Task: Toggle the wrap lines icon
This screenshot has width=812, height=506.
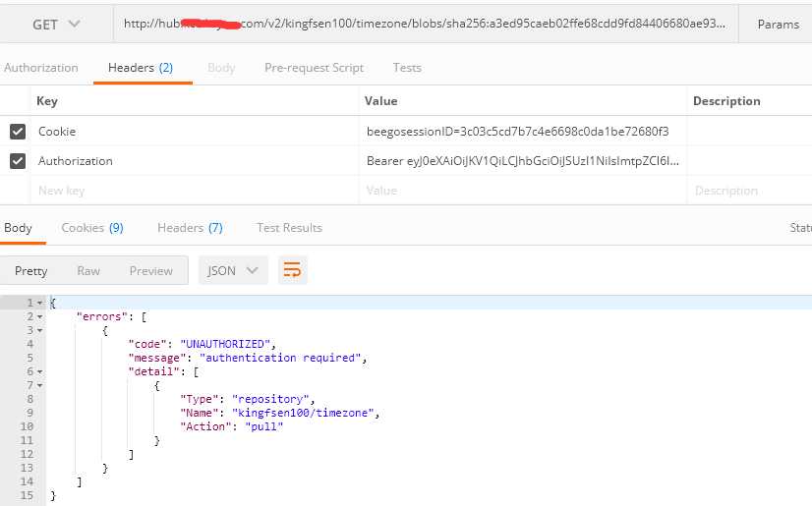Action: click(x=292, y=271)
